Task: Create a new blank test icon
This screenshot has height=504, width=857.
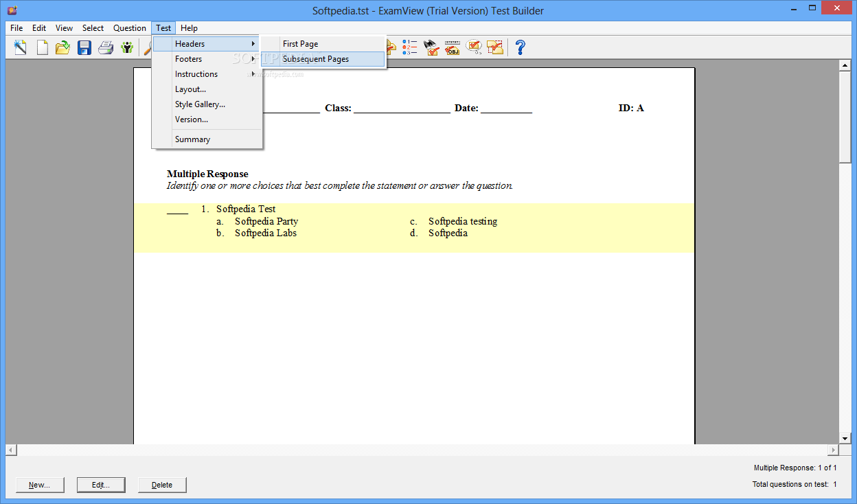Action: pyautogui.click(x=43, y=47)
